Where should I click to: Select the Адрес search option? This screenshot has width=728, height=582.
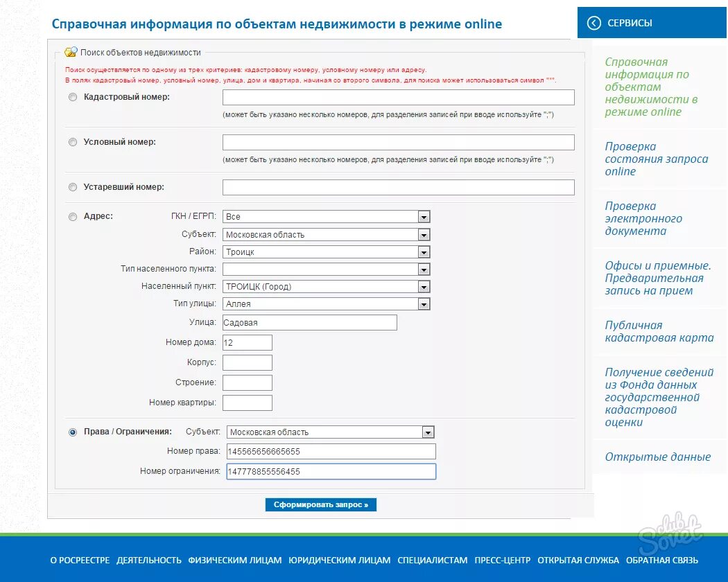(72, 216)
